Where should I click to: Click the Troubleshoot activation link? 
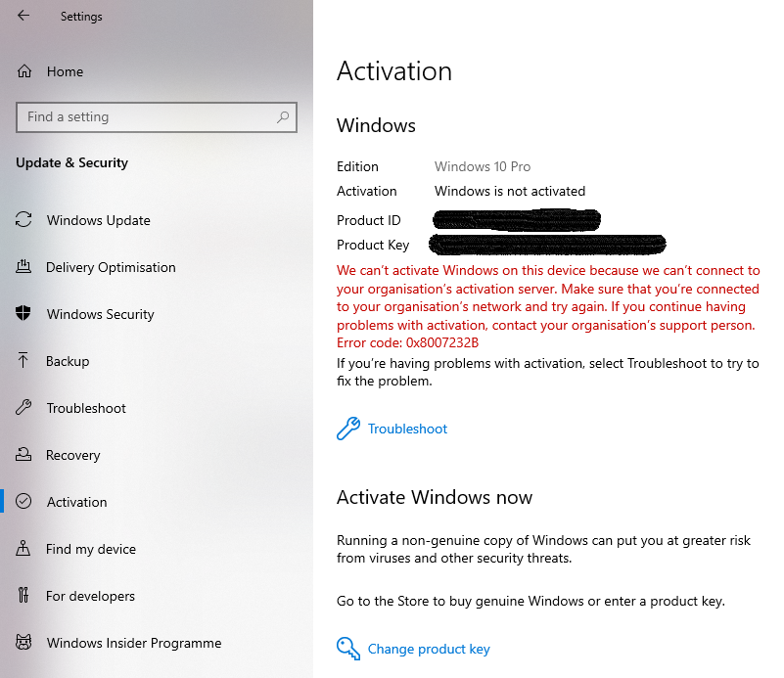(x=407, y=429)
